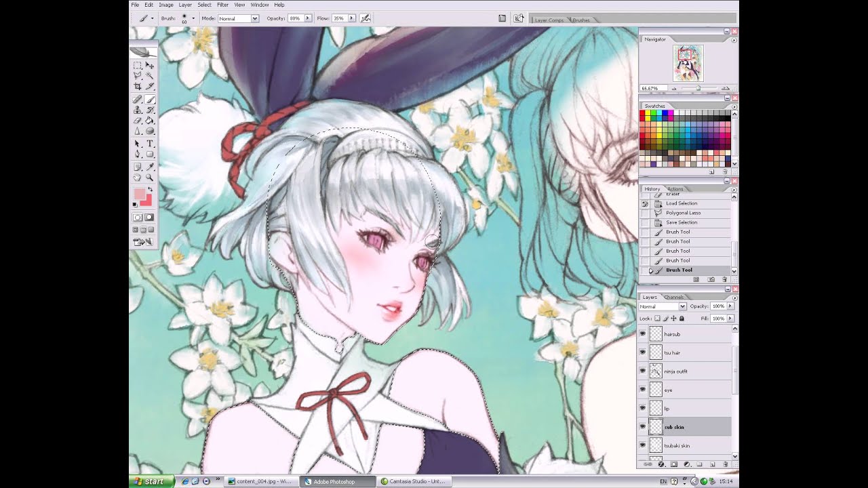Image resolution: width=868 pixels, height=488 pixels.
Task: Open the brush Mode dropdown
Action: 255,18
